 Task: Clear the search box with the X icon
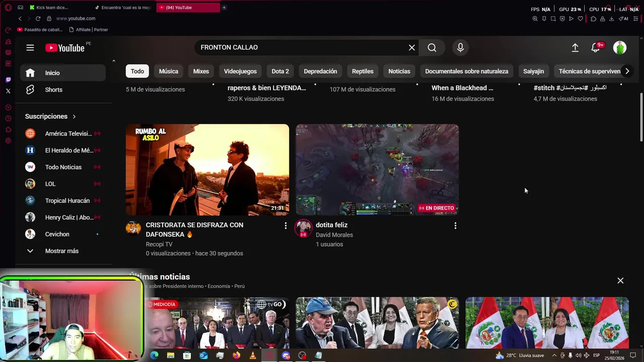click(x=412, y=47)
